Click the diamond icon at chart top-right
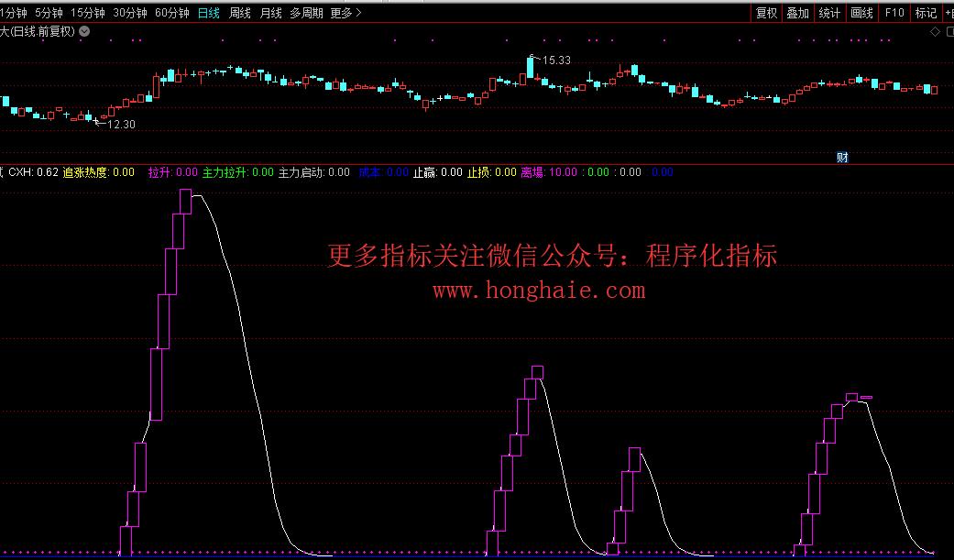Screen dimensions: 954x560 935,31
